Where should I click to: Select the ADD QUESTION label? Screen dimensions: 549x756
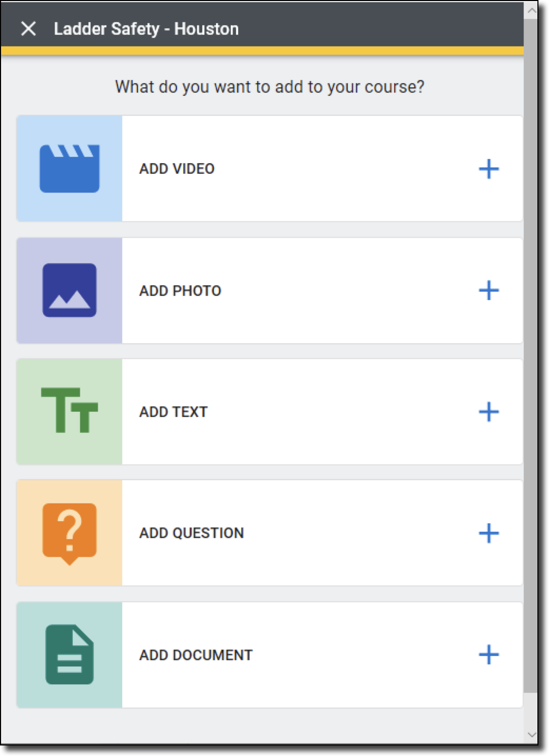point(191,533)
